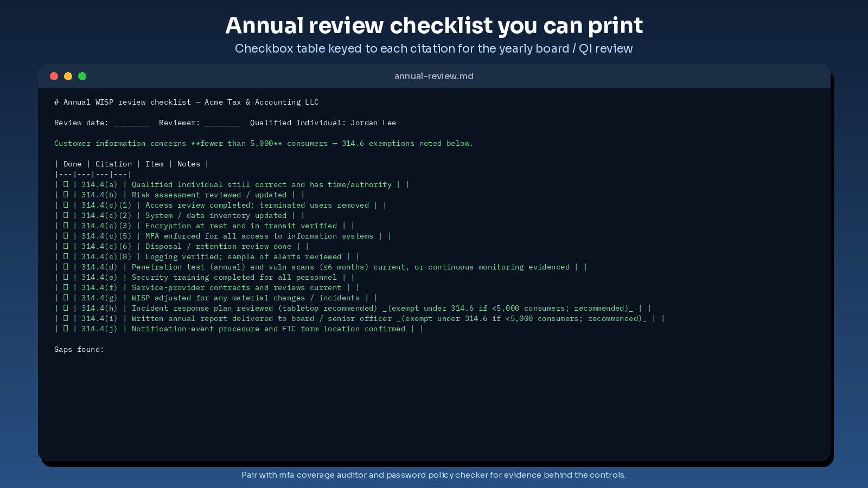This screenshot has width=868, height=488.
Task: Tick checkbox for 314.4(c)(2) data inventory row
Action: [66, 215]
